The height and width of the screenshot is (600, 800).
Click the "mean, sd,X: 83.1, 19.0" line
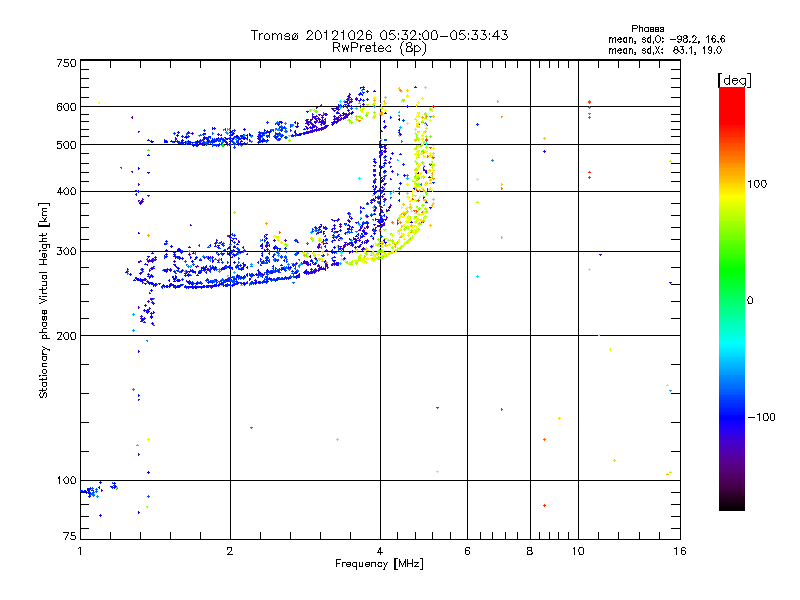click(x=665, y=50)
